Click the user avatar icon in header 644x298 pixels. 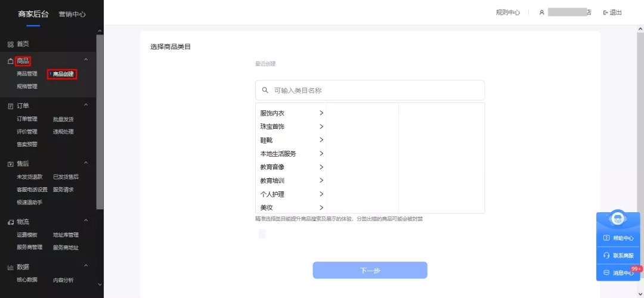[541, 13]
